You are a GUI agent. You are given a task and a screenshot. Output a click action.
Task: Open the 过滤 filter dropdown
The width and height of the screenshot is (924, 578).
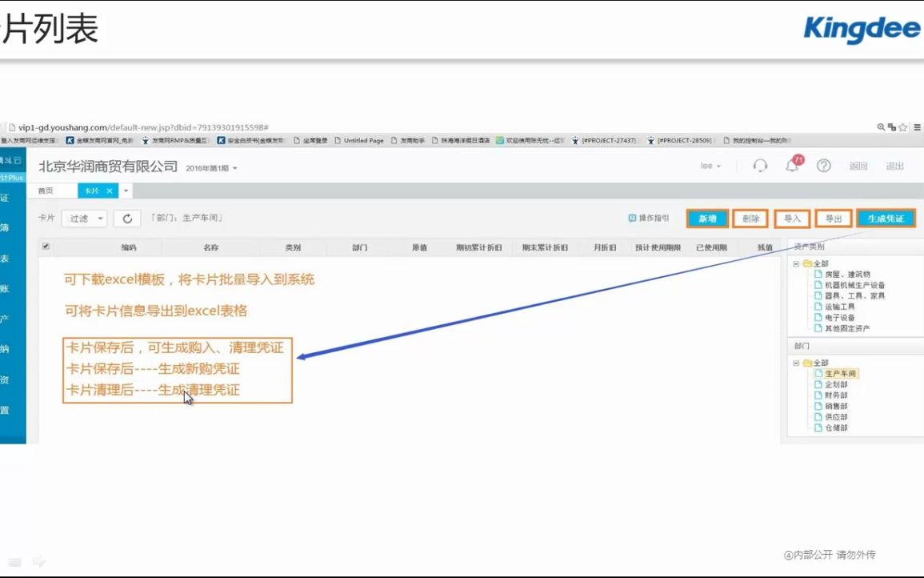pyautogui.click(x=84, y=217)
